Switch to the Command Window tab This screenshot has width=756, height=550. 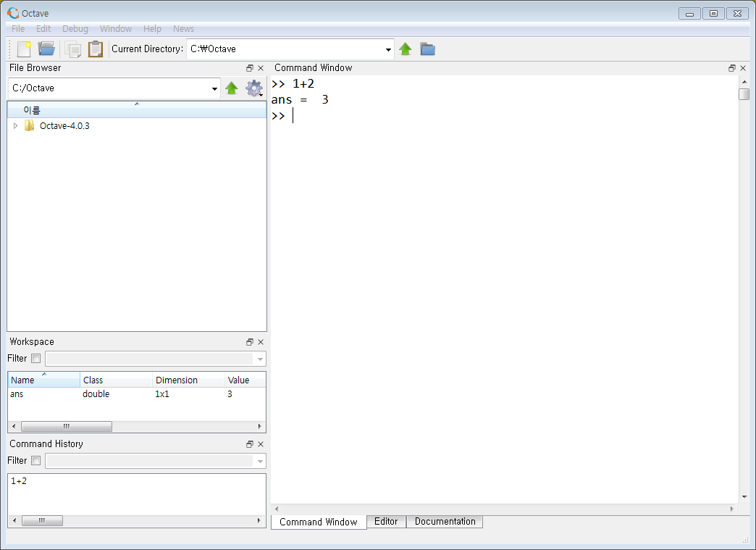[318, 522]
